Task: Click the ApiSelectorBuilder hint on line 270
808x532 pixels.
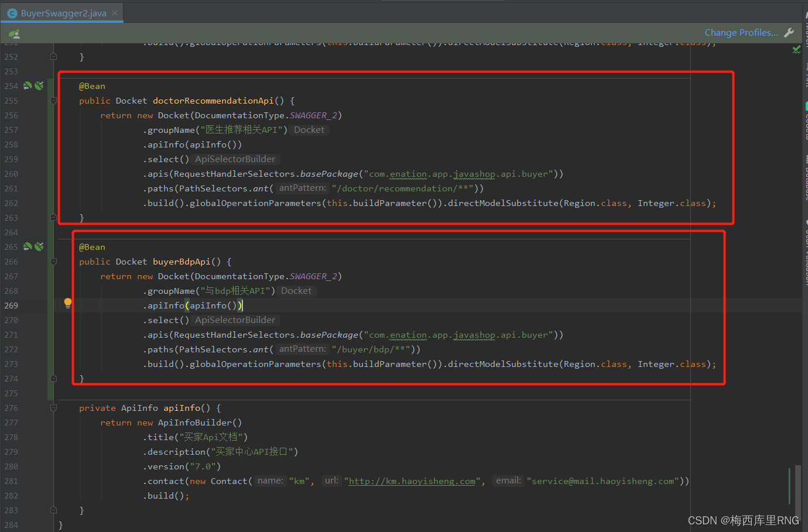Action: click(235, 320)
